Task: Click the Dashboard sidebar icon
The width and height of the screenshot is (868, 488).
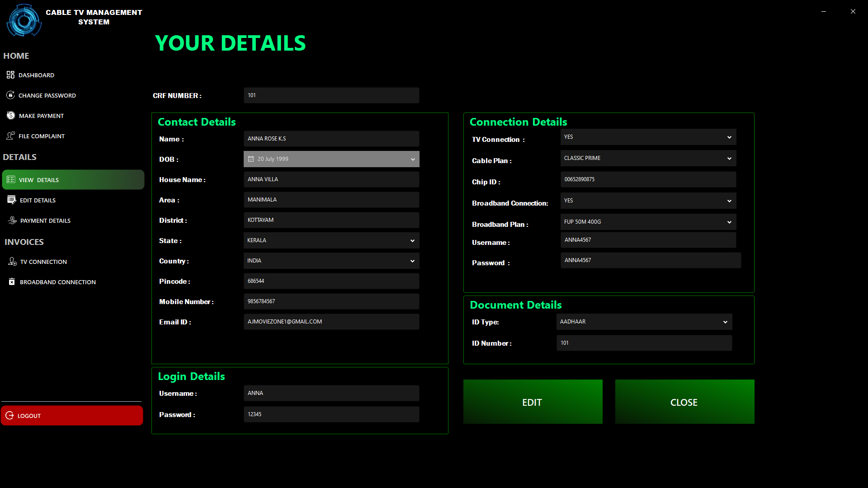Action: tap(10, 75)
